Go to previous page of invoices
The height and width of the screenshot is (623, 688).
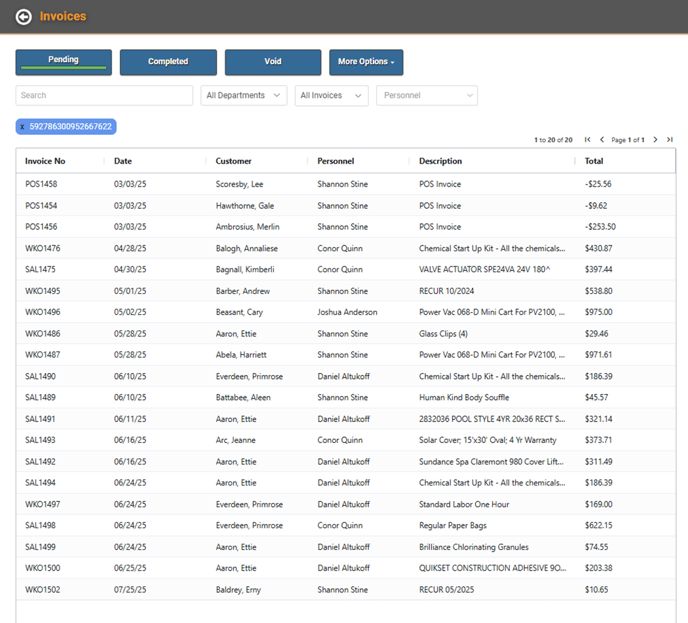pos(602,140)
